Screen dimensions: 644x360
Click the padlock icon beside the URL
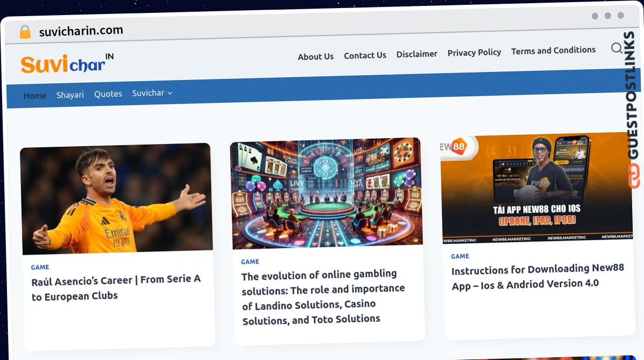point(25,32)
